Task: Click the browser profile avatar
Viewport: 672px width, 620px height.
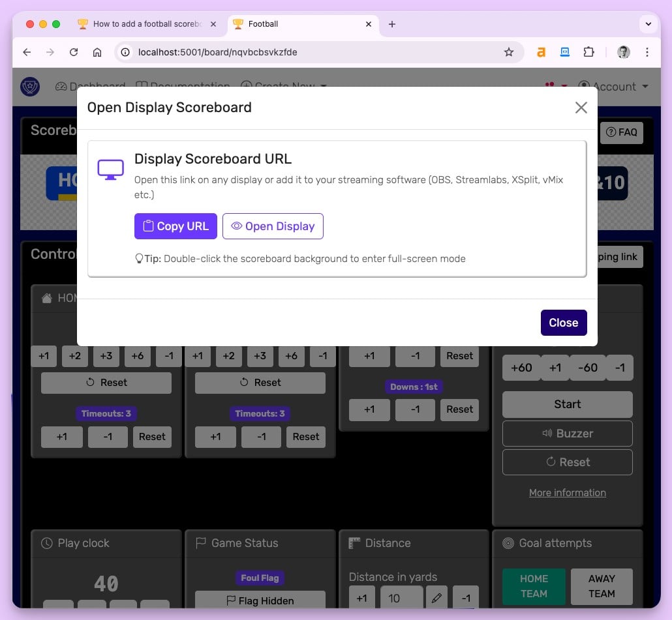Action: [623, 52]
